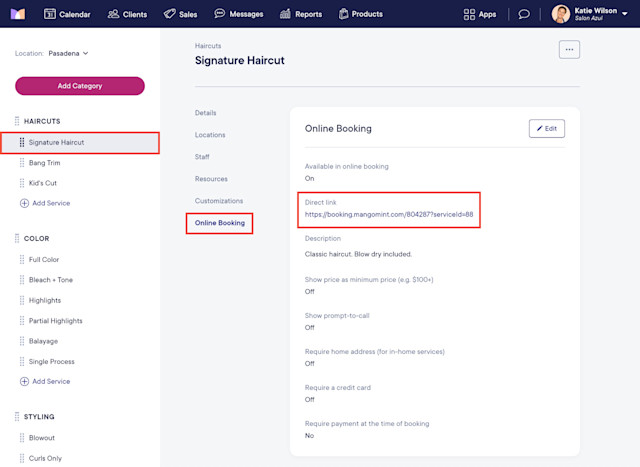Image resolution: width=640 pixels, height=467 pixels.
Task: Select Single Process service
Action: click(52, 361)
